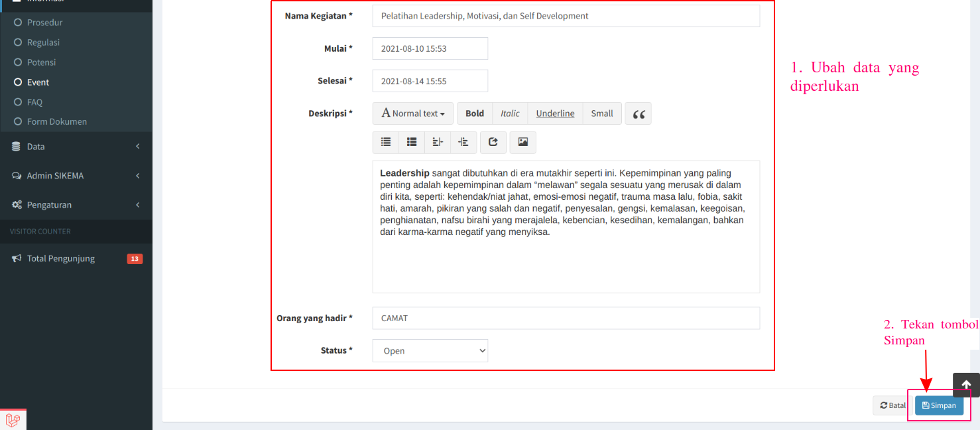Click the Mulai date field
This screenshot has height=430, width=980.
click(430, 48)
